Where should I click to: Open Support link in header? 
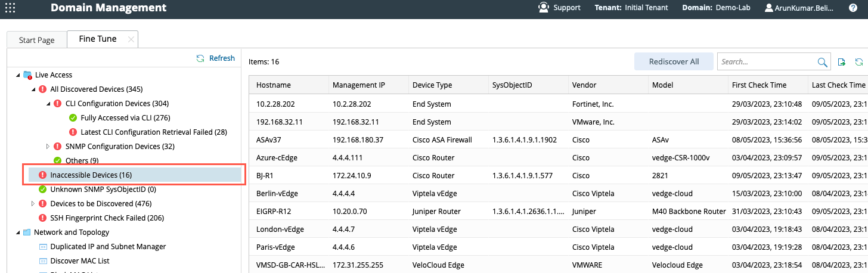[567, 8]
